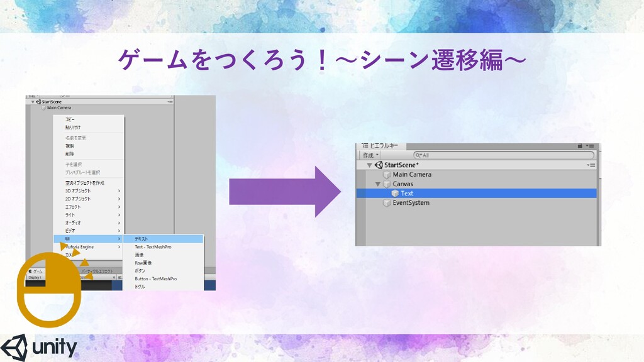Select Main Camera above the context menu
The height and width of the screenshot is (362, 644).
coord(58,108)
